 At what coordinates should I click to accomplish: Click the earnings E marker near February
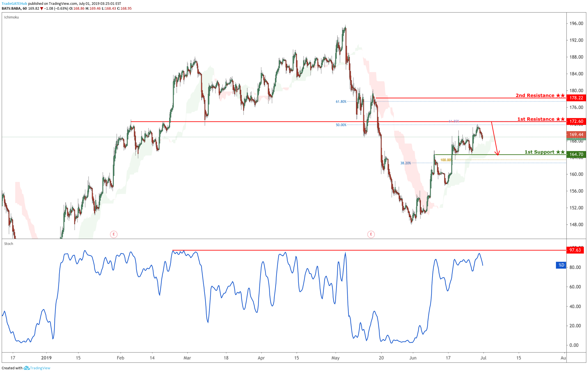[x=114, y=234]
